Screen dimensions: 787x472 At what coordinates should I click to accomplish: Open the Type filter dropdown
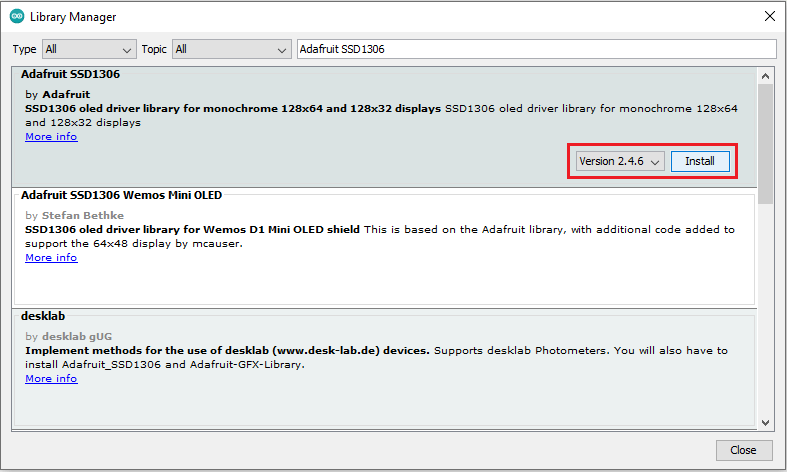[89, 49]
